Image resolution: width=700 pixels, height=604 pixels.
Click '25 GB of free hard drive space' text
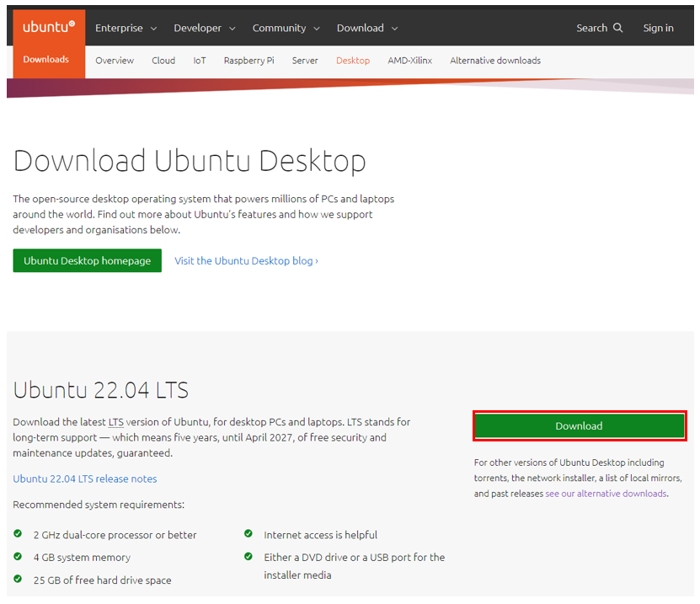tap(102, 580)
